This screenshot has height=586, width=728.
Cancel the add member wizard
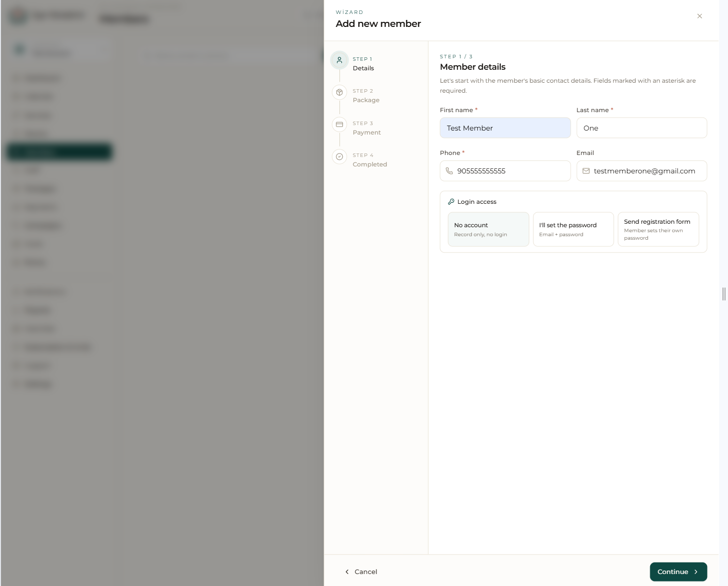coord(361,572)
